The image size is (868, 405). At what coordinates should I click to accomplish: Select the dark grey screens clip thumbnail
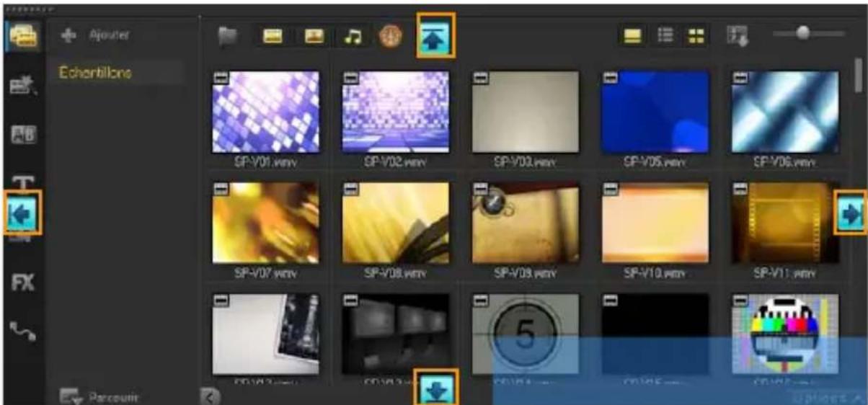pos(396,334)
